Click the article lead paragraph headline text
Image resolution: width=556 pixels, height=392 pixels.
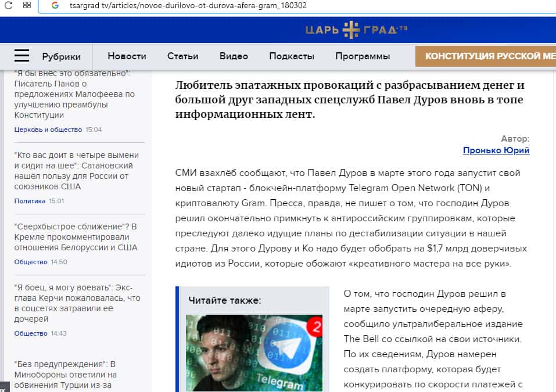[x=350, y=99]
